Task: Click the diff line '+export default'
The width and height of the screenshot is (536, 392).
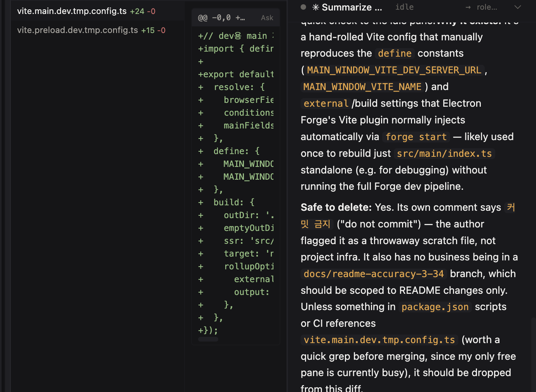Action: point(236,74)
